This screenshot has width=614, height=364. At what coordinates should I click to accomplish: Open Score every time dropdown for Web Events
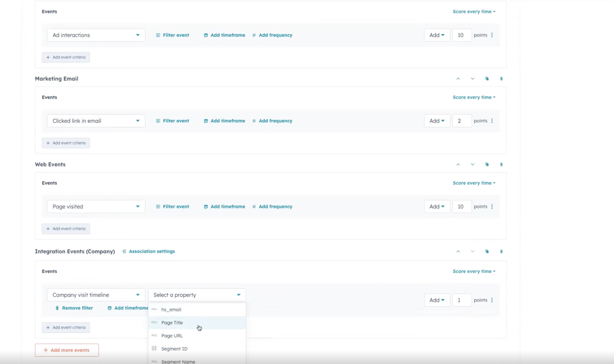coord(474,183)
